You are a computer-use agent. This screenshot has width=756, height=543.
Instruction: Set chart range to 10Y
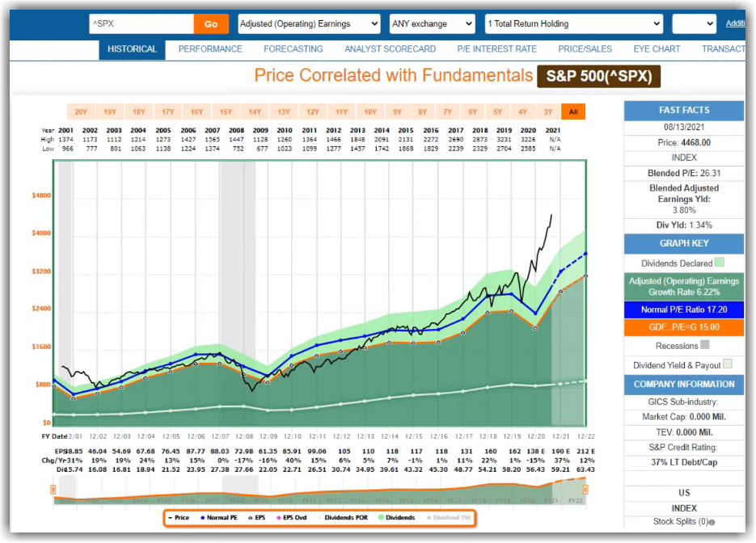click(370, 112)
